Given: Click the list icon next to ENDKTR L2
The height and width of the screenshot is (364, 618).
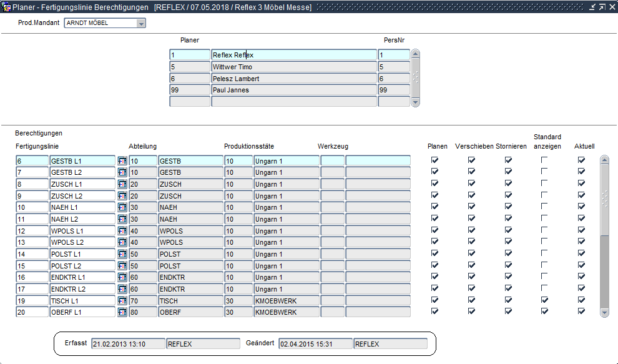Looking at the screenshot, I should coord(122,289).
